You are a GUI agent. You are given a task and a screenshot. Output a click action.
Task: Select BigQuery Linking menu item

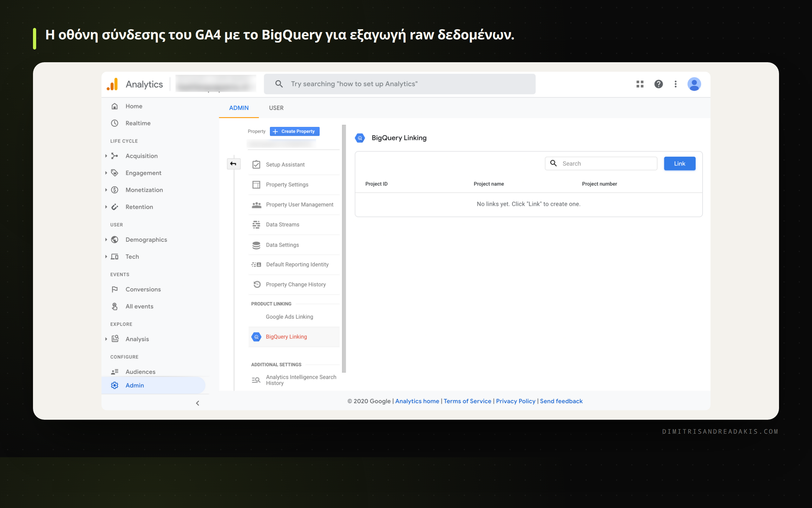coord(294,337)
